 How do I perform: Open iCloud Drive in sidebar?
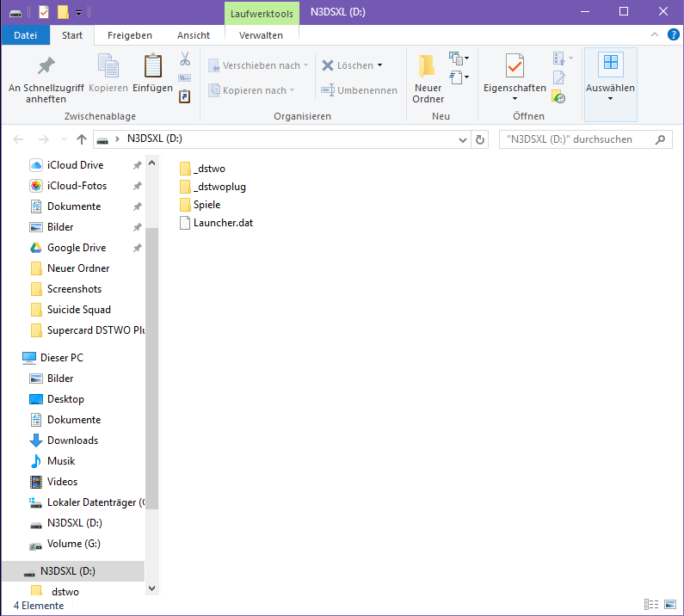tap(75, 165)
